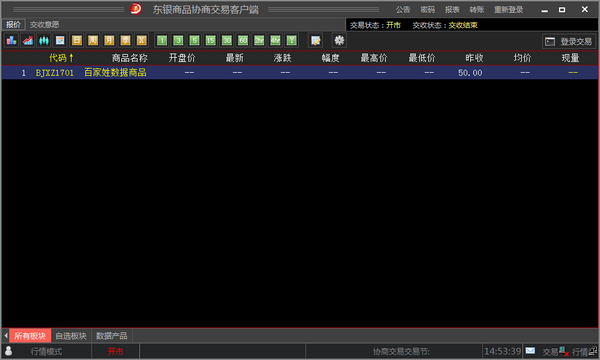Click the 14:53:39 clock in status bar
Image resolution: width=600 pixels, height=360 pixels.
502,351
